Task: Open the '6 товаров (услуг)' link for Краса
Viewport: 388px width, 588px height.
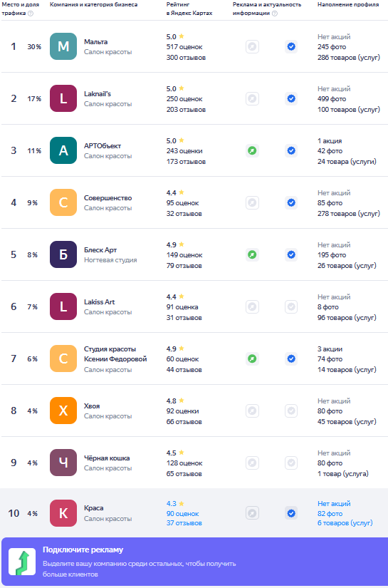Action: coord(345,523)
